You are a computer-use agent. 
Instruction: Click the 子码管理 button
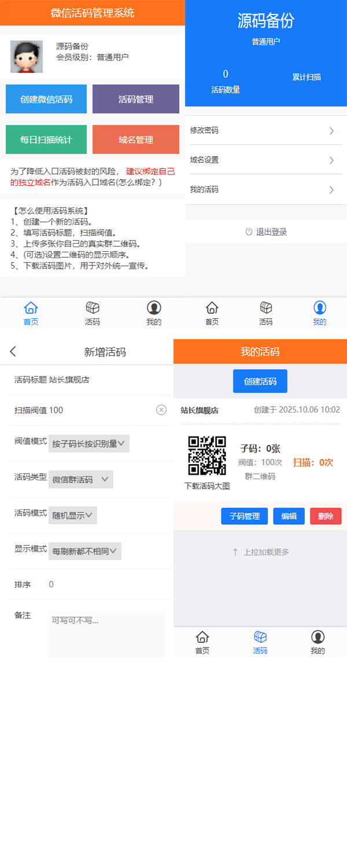click(x=244, y=516)
